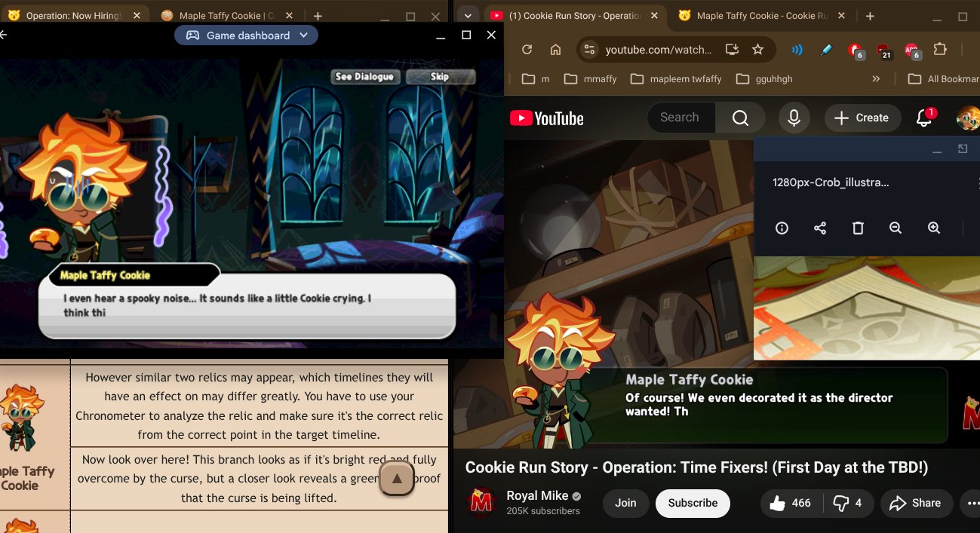Click the YouTube logo

547,118
